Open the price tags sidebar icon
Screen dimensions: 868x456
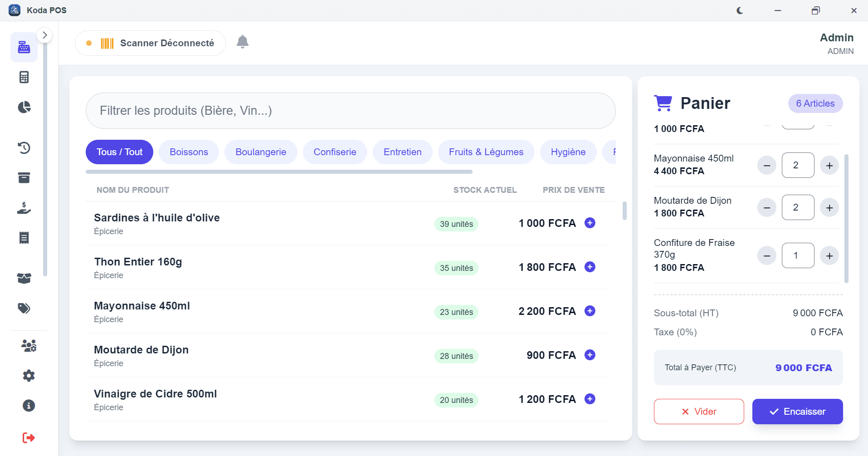tap(24, 309)
